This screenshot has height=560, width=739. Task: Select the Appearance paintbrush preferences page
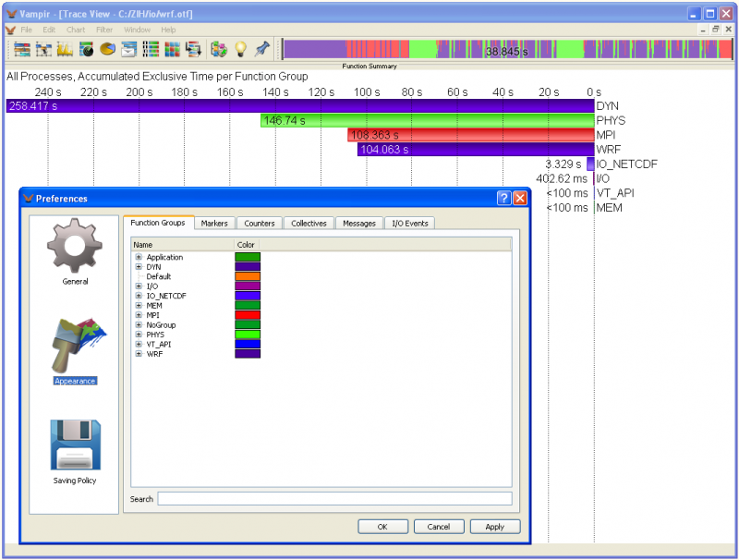76,352
